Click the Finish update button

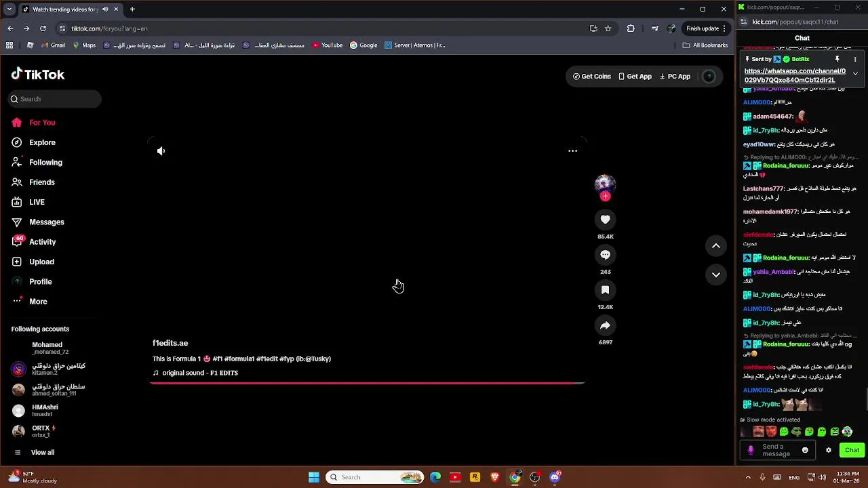(706, 28)
